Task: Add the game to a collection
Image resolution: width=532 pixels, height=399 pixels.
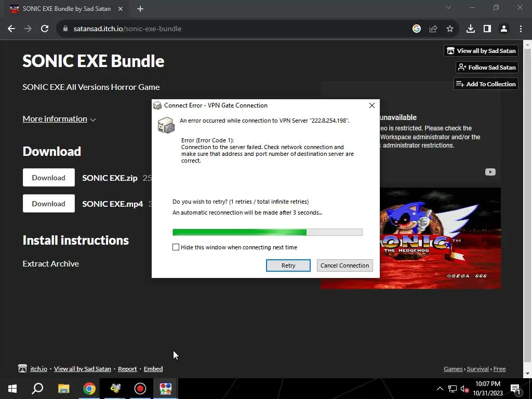Action: click(x=486, y=84)
